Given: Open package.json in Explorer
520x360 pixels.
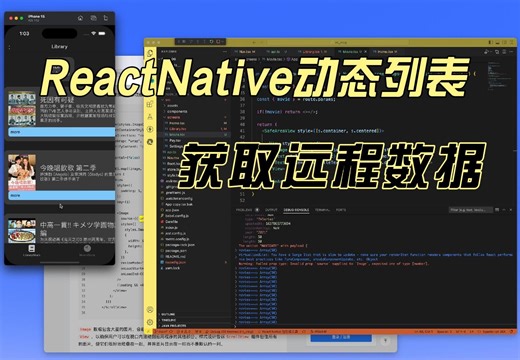Looking at the screenshot, I should click(x=176, y=250).
